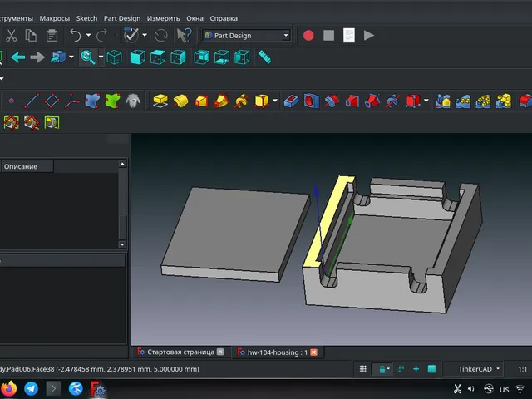This screenshot has height=399, width=532.
Task: Select the Subtractive Helix tool
Action: point(392,101)
